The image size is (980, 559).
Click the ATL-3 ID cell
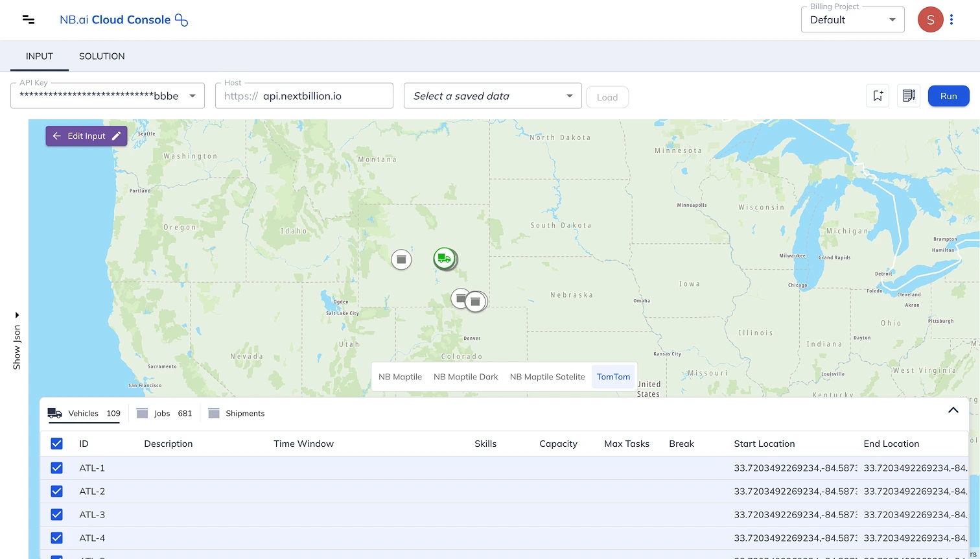click(92, 514)
